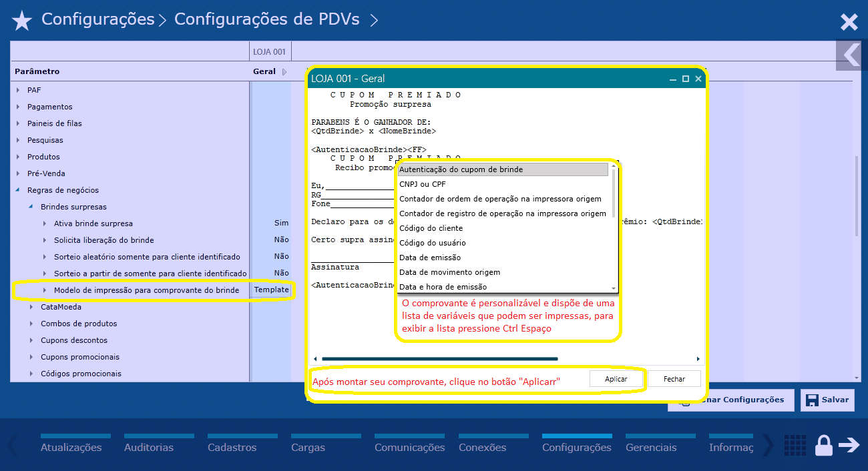Click the Sim value for Ativa brinde surpresa
This screenshot has height=471, width=868.
(281, 223)
